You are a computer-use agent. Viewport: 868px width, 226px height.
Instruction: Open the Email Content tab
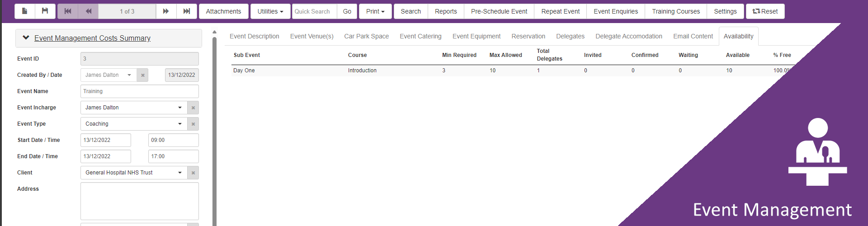coord(693,36)
